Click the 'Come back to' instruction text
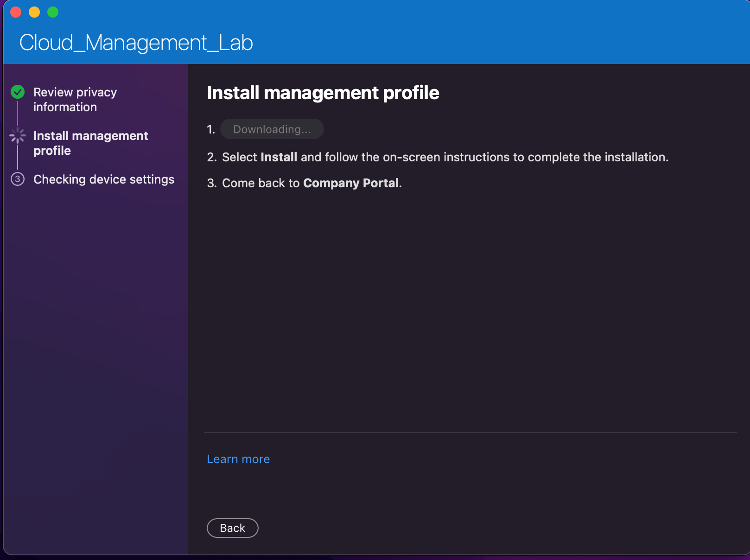The image size is (750, 560). (261, 183)
